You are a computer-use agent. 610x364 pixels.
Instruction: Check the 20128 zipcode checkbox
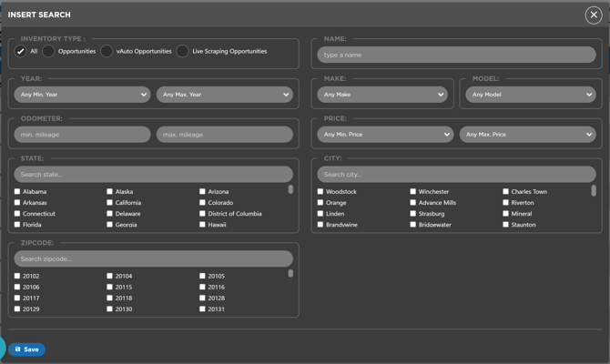[x=202, y=298]
